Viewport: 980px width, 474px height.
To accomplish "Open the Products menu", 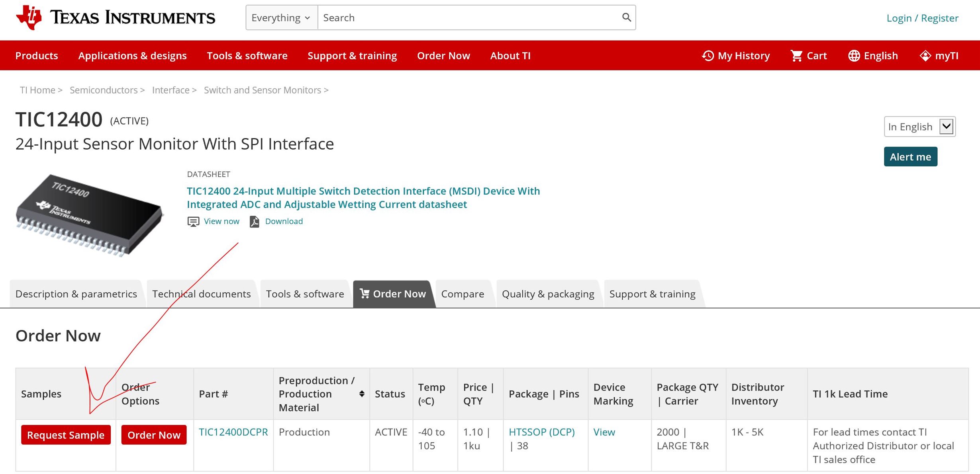I will [37, 56].
